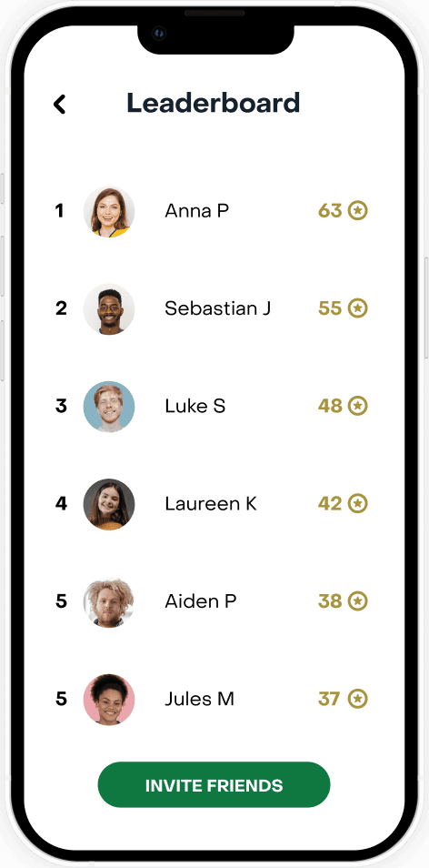
Task: Open Anna P's profile photo
Action: (x=109, y=211)
